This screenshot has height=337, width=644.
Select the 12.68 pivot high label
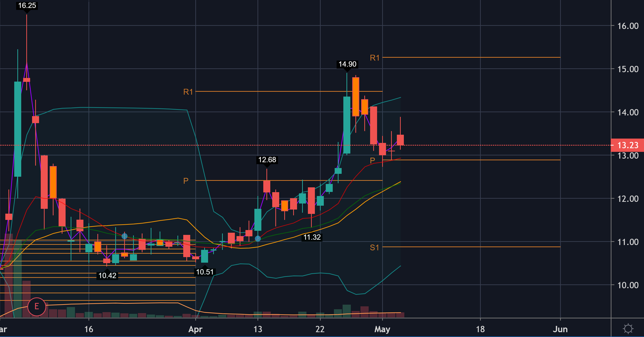pyautogui.click(x=267, y=160)
